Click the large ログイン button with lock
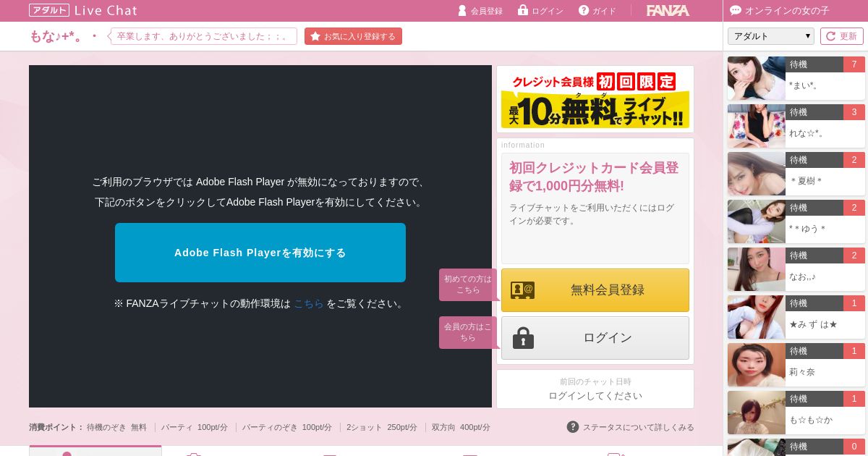Image resolution: width=868 pixels, height=456 pixels. (595, 338)
